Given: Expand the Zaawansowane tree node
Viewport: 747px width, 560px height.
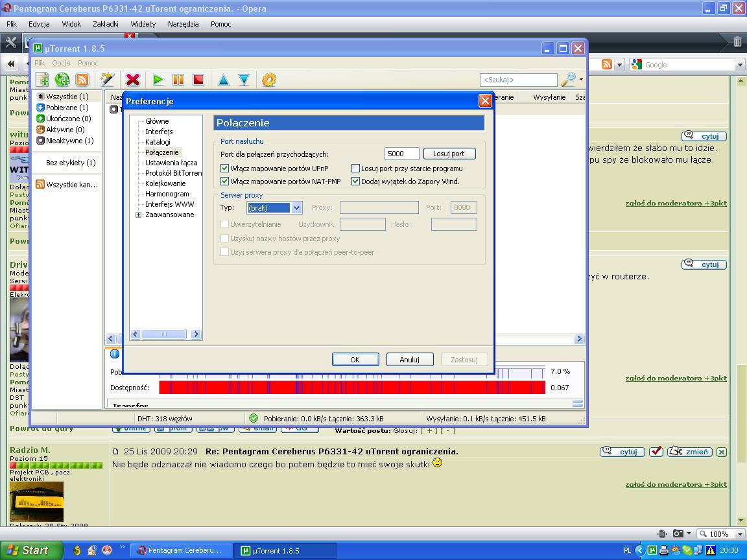Looking at the screenshot, I should pos(139,215).
